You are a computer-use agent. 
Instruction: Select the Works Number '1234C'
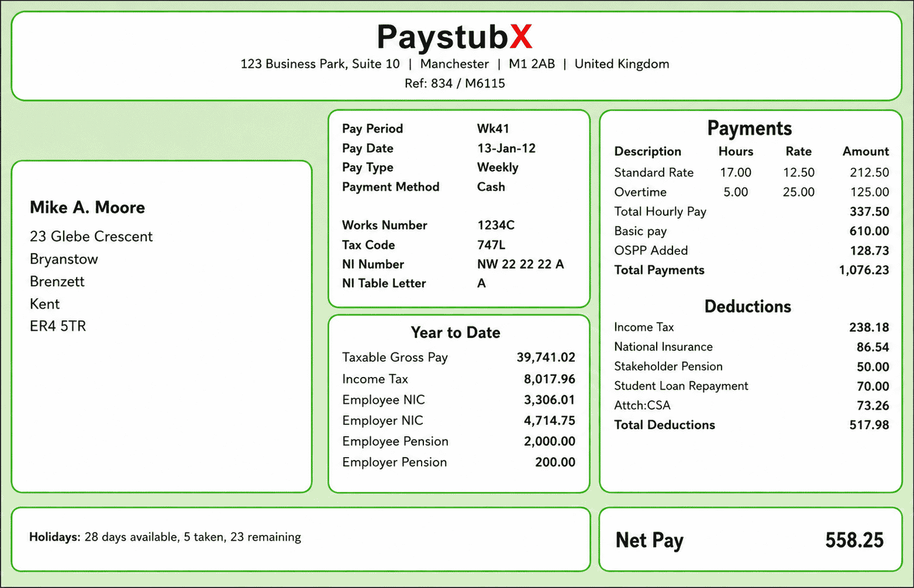495,225
